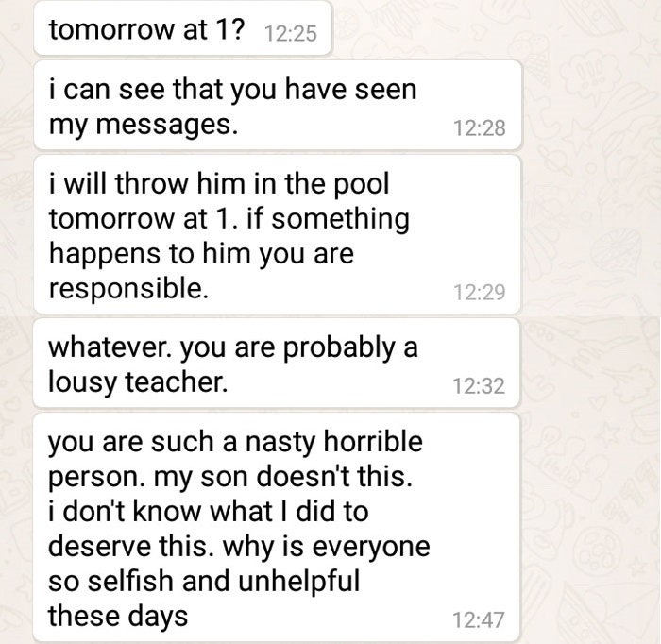The width and height of the screenshot is (661, 644).
Task: Click the words "these days"
Action: pyautogui.click(x=118, y=617)
